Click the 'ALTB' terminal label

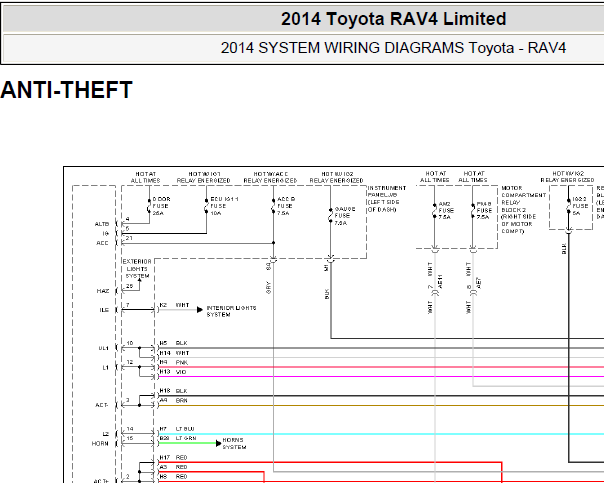(x=102, y=224)
